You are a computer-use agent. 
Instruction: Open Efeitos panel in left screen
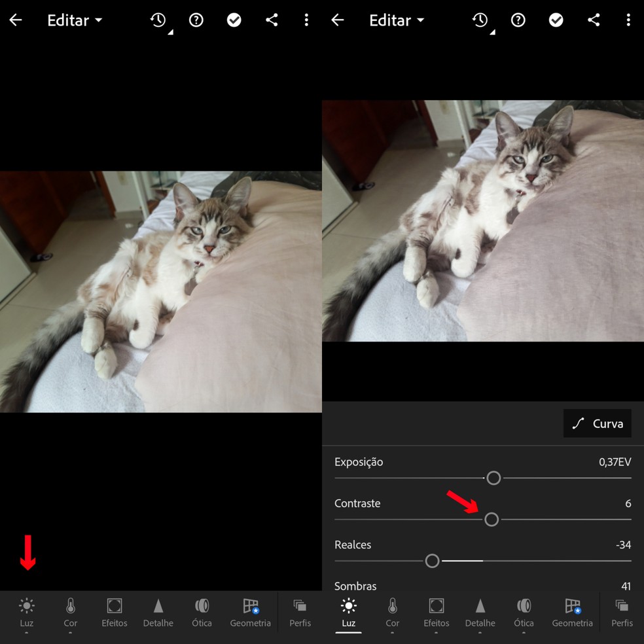[115, 613]
